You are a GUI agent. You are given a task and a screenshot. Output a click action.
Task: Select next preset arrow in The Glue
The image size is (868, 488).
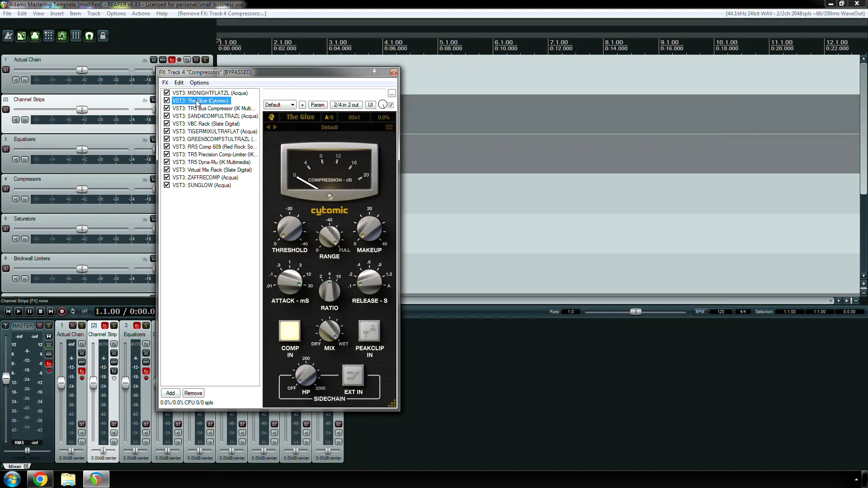[275, 127]
